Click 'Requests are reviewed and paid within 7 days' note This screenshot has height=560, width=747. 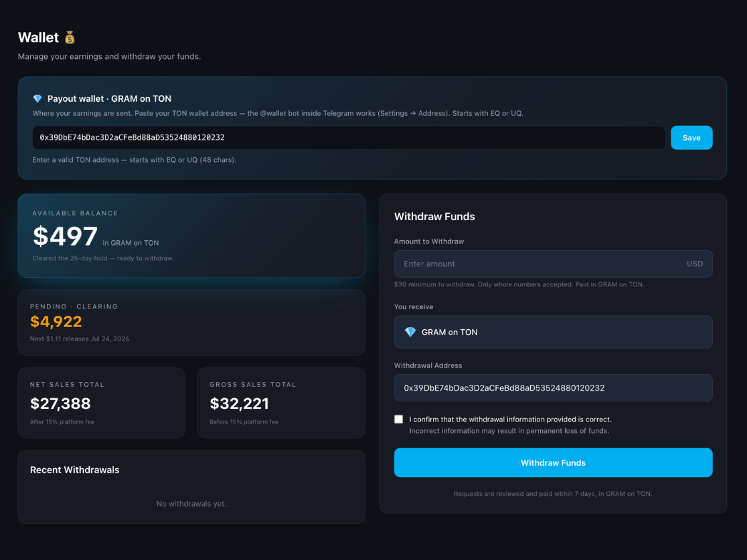(553, 494)
